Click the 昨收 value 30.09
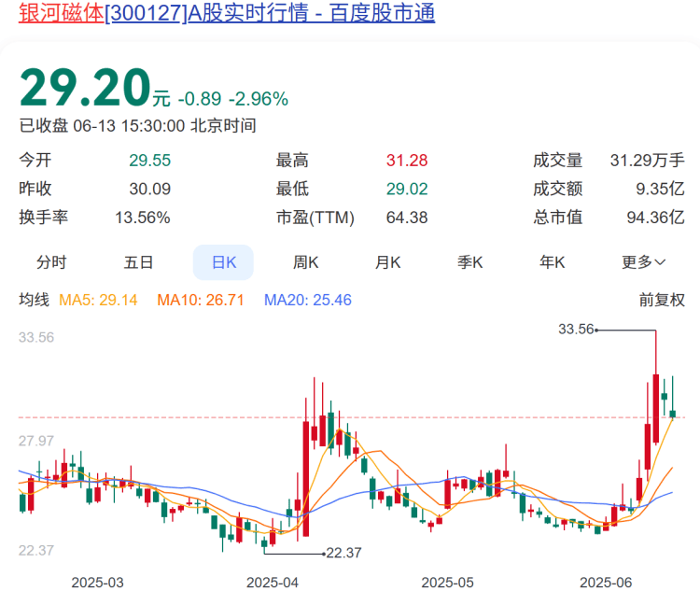Image resolution: width=700 pixels, height=591 pixels. click(x=150, y=189)
